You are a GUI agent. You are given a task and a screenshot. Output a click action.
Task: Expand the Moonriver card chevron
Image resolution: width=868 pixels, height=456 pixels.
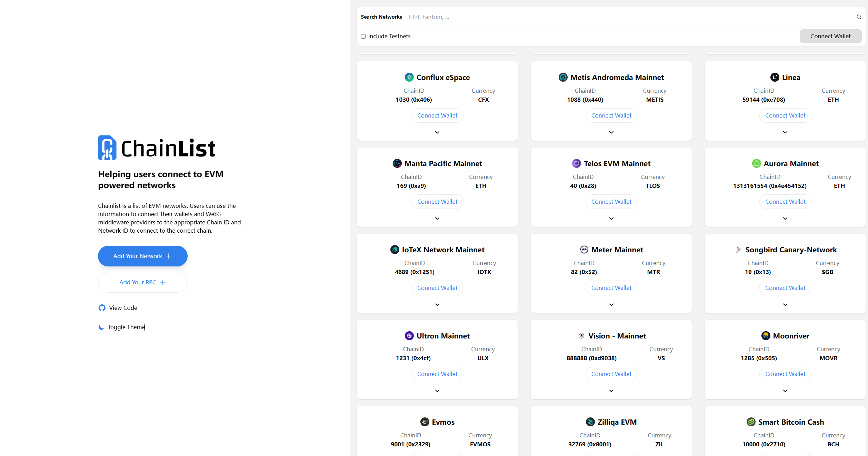[785, 391]
